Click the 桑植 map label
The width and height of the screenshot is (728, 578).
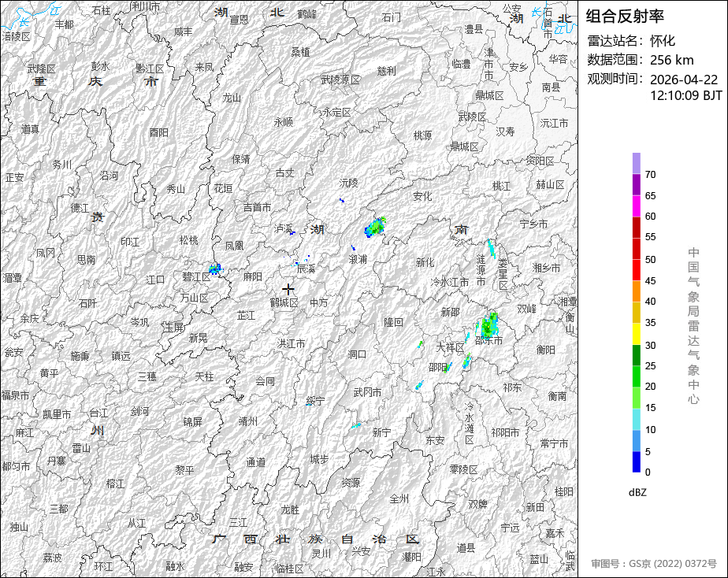click(301, 52)
